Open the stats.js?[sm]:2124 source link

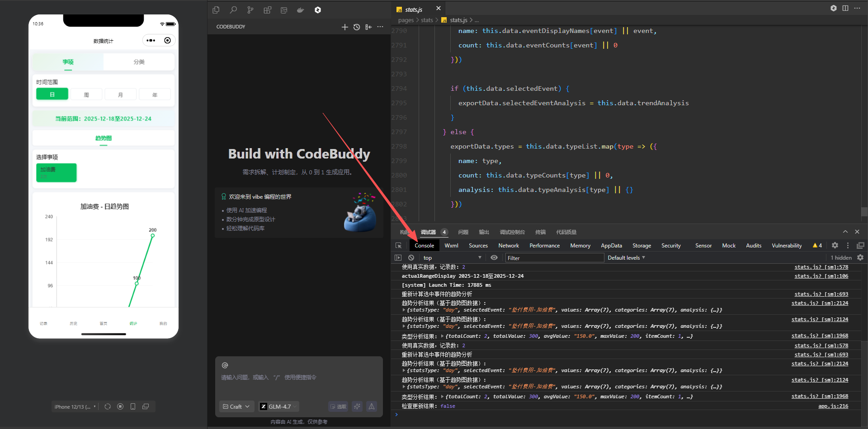820,303
